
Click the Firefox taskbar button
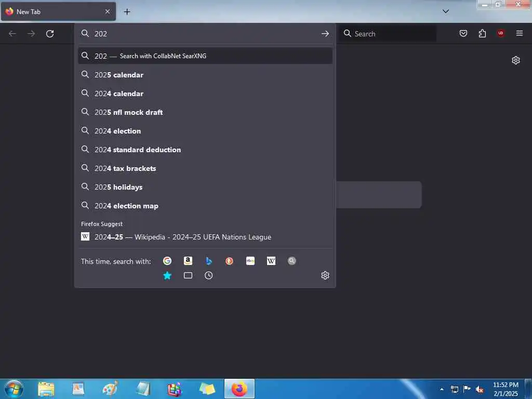point(240,389)
